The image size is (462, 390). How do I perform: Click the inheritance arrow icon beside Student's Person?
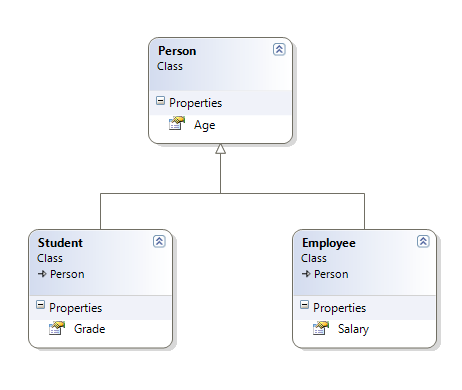pyautogui.click(x=42, y=274)
